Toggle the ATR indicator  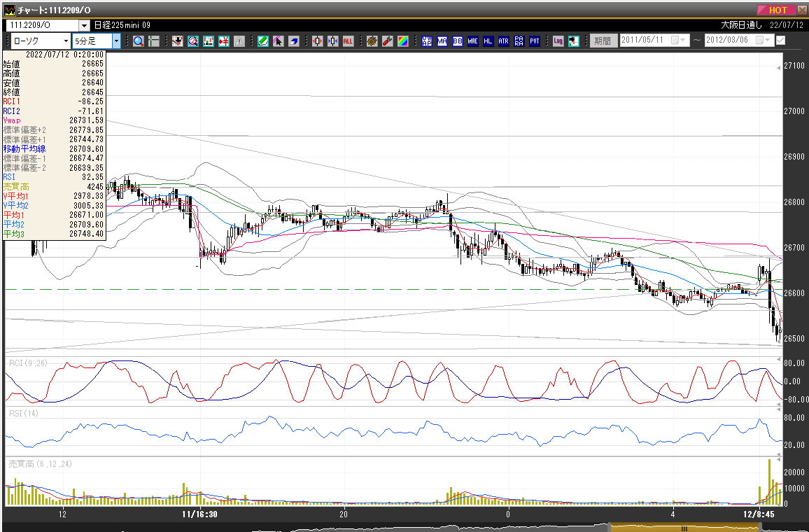coord(504,41)
